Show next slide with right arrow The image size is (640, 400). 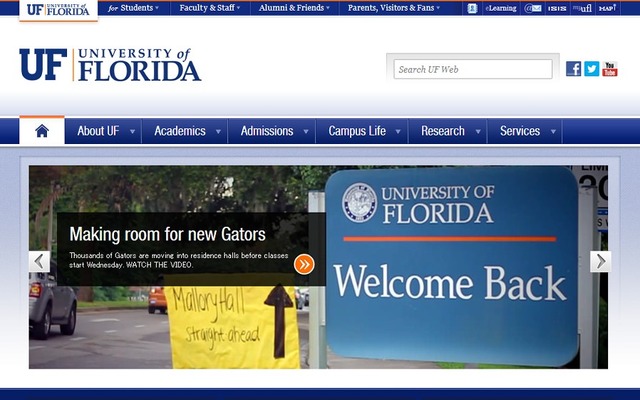pyautogui.click(x=600, y=261)
